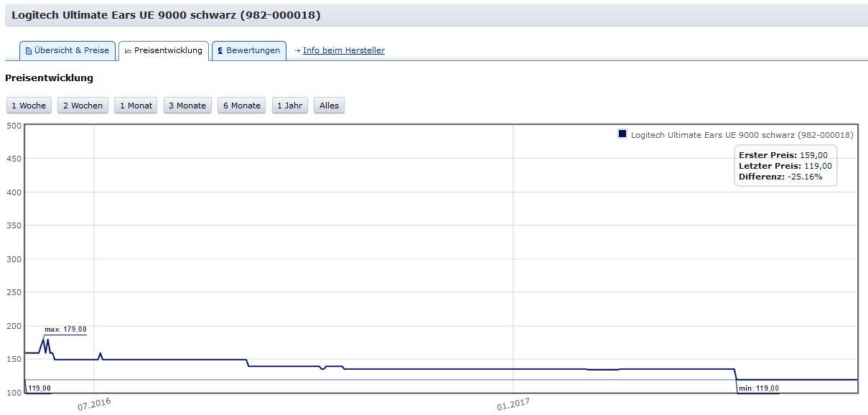Select the 3 Monate range button
Viewport: 868px width, 415px height.
pos(187,106)
